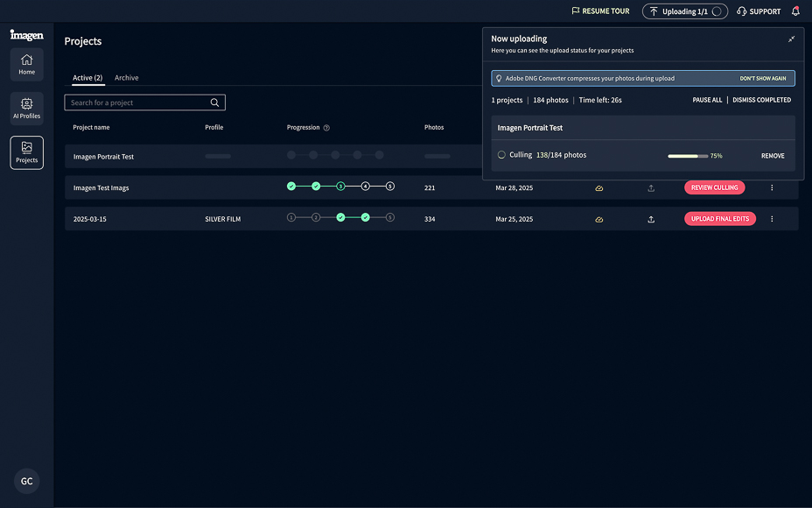Click step 5 for Imagen Test Imags
The height and width of the screenshot is (508, 812).
tap(390, 186)
